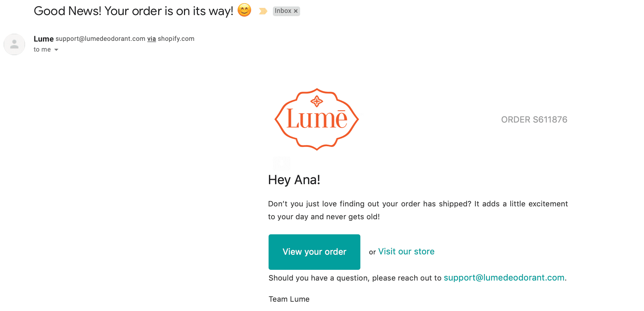The width and height of the screenshot is (644, 311).
Task: Click the Team Lume signature text
Action: click(x=289, y=299)
